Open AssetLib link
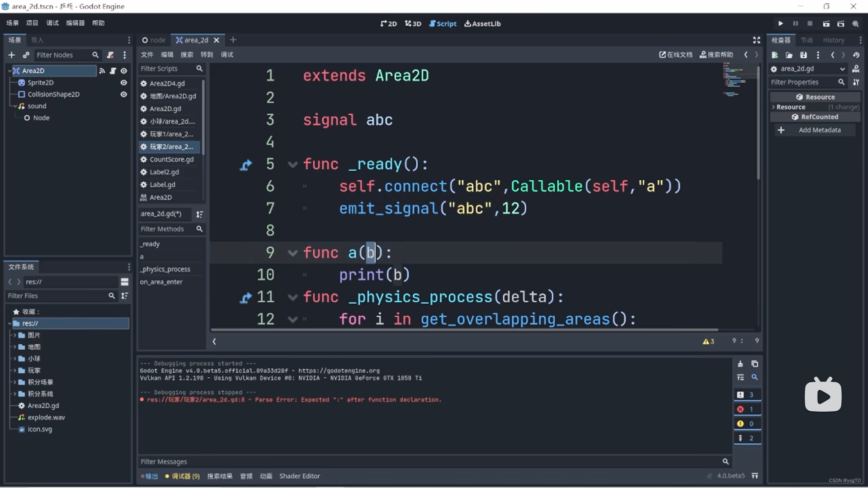The height and width of the screenshot is (488, 868). point(482,23)
